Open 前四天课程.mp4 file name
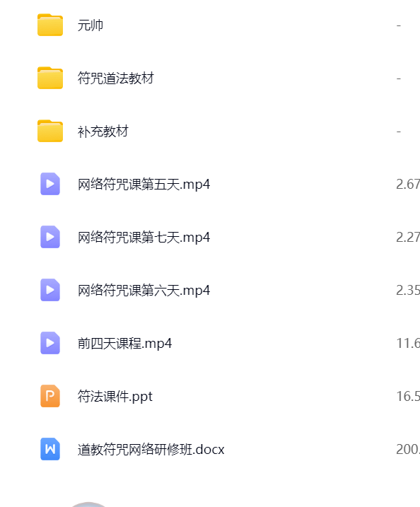Image resolution: width=420 pixels, height=507 pixels. [x=125, y=344]
